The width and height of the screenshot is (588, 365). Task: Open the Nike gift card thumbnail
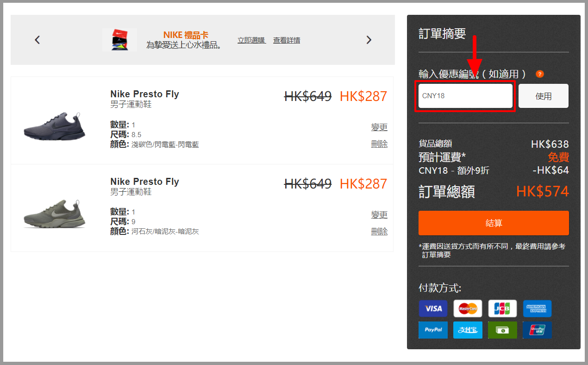click(119, 40)
